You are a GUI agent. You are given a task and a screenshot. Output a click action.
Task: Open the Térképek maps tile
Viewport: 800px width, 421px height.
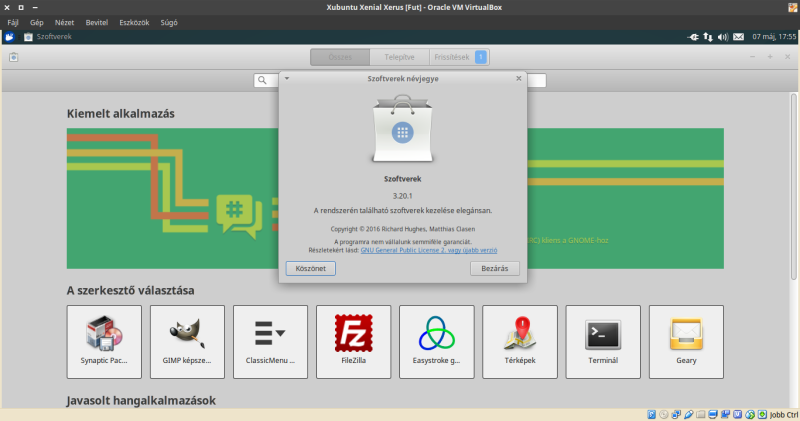520,342
